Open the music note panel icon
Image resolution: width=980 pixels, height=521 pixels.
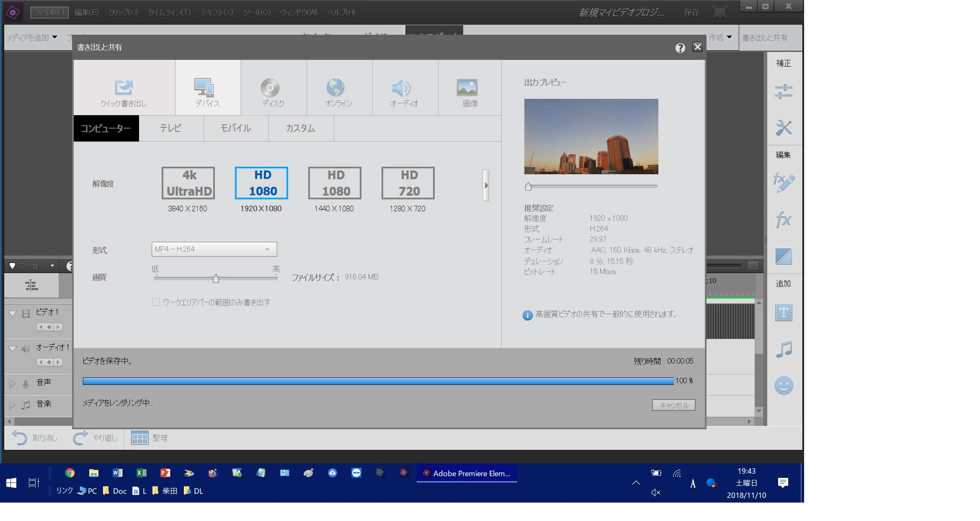point(784,349)
